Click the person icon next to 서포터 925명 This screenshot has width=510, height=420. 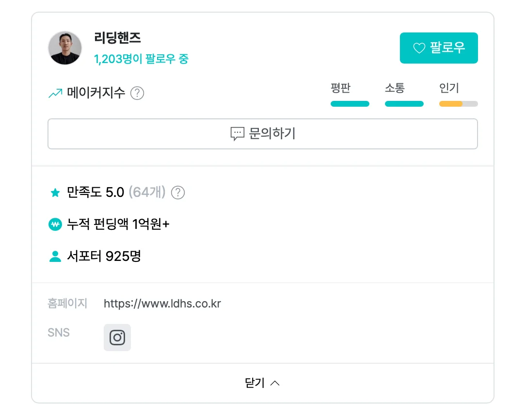coord(55,256)
